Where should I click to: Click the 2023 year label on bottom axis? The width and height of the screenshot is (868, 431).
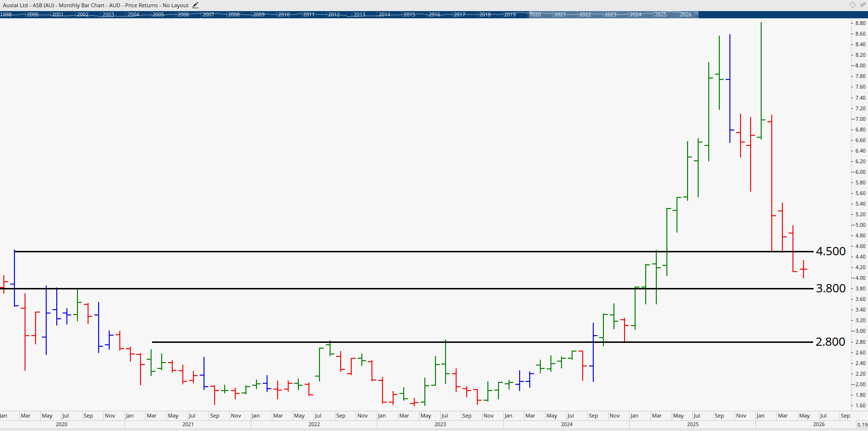click(440, 424)
